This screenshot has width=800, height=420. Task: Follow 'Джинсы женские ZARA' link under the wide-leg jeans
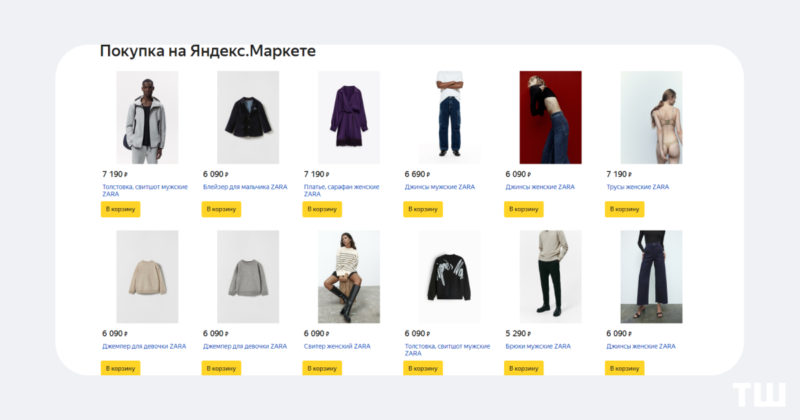point(641,346)
